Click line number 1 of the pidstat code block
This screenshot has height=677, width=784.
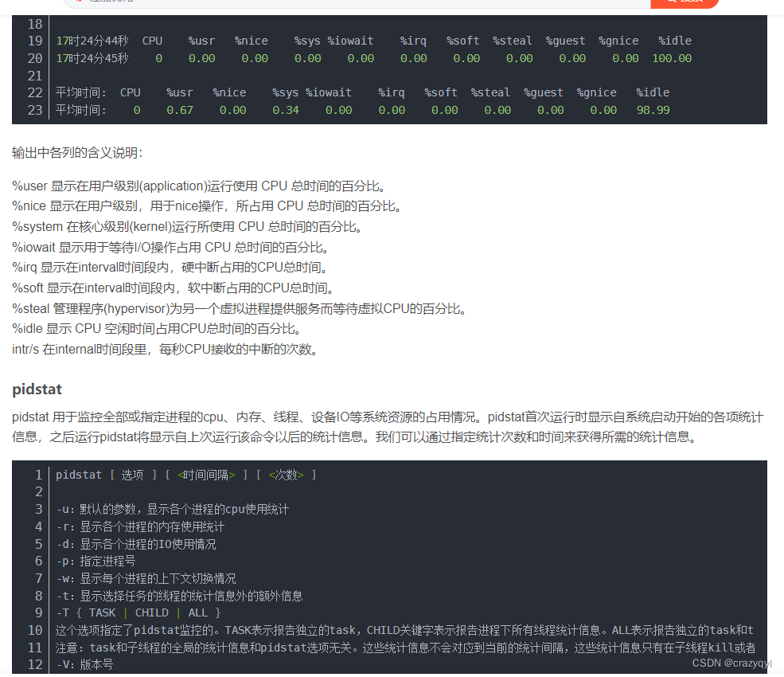coord(39,474)
